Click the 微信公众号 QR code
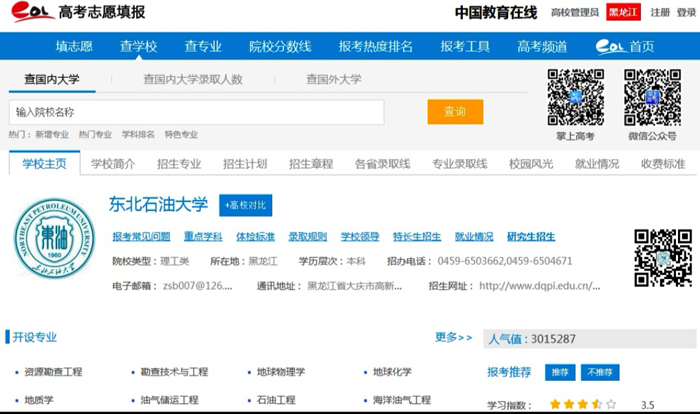The width and height of the screenshot is (700, 414). coord(652,97)
